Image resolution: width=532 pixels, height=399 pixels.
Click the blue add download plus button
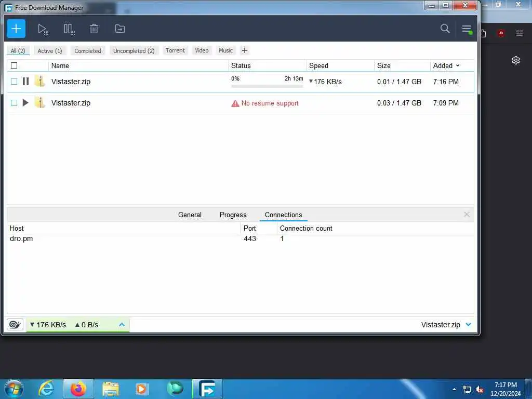16,29
